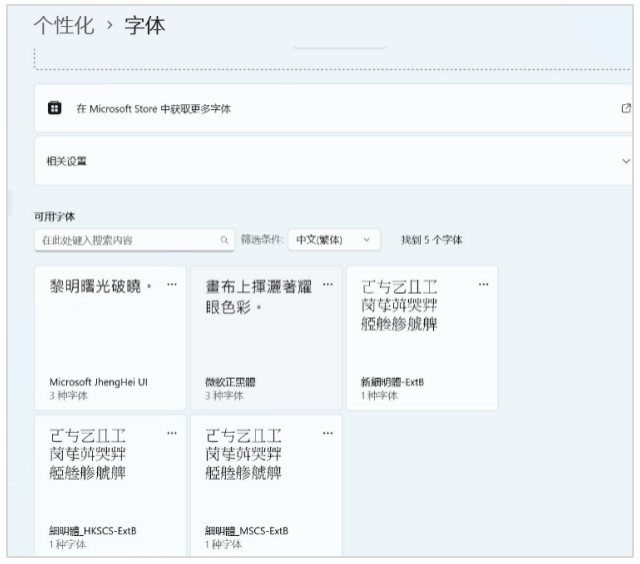
Task: Open more options for Microsoft JhengHei UI
Action: (x=172, y=284)
